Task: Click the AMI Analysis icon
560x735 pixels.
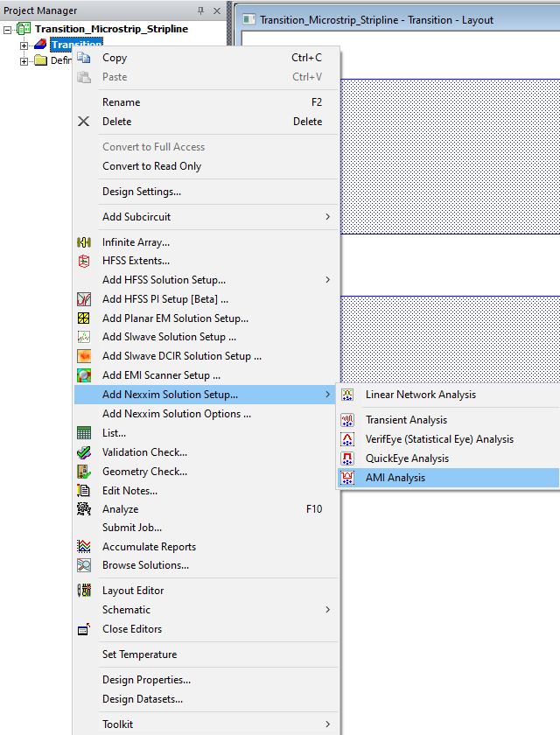Action: [x=347, y=478]
